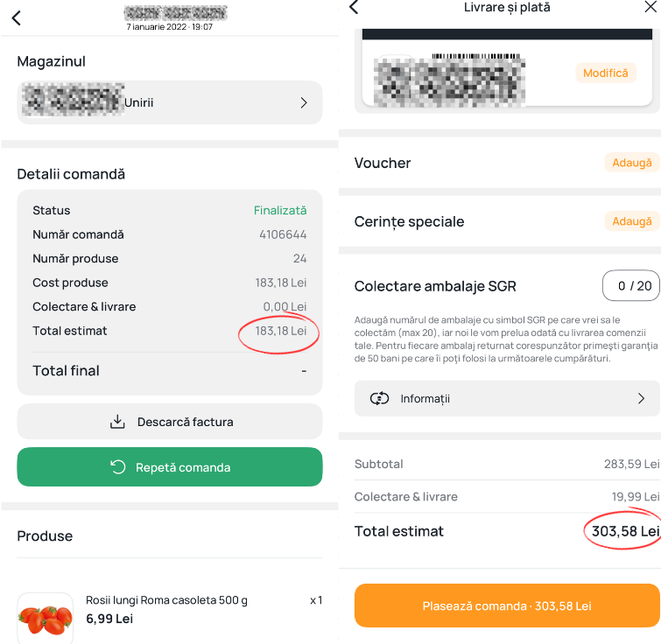Open the Unirii store details chevron

304,102
